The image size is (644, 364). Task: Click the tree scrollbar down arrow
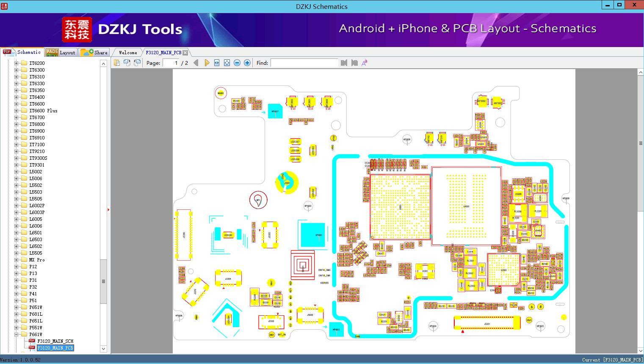click(103, 349)
